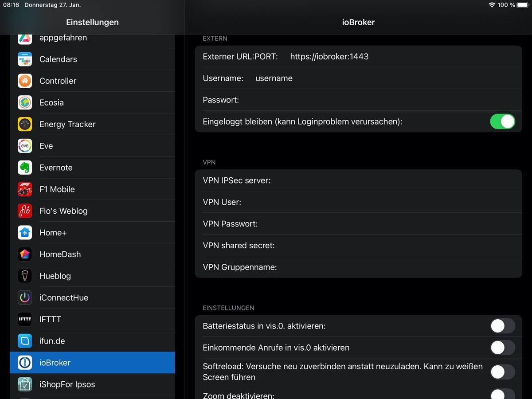Enable Einkommende Anrufe in vis.0 switch
This screenshot has height=399, width=532.
pos(502,348)
